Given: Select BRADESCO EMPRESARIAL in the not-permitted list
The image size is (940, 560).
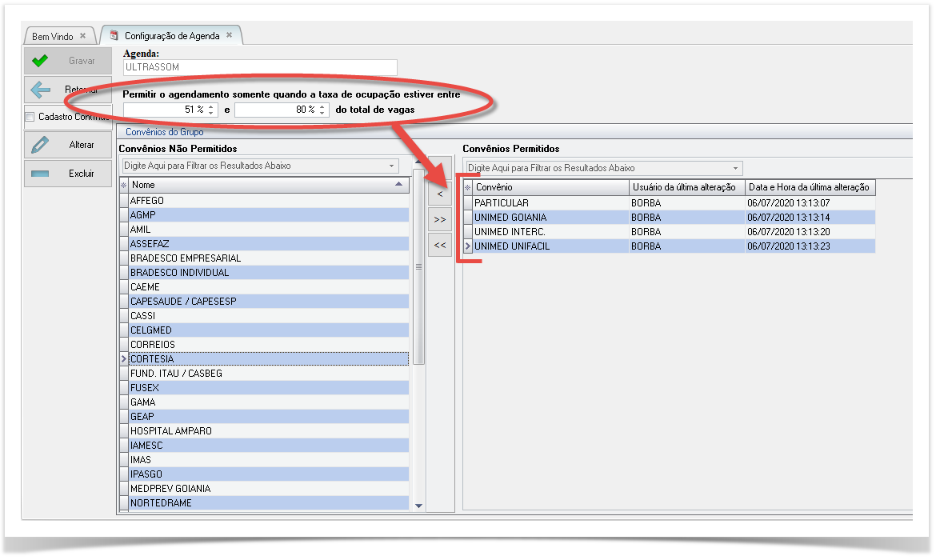Looking at the screenshot, I should point(186,258).
